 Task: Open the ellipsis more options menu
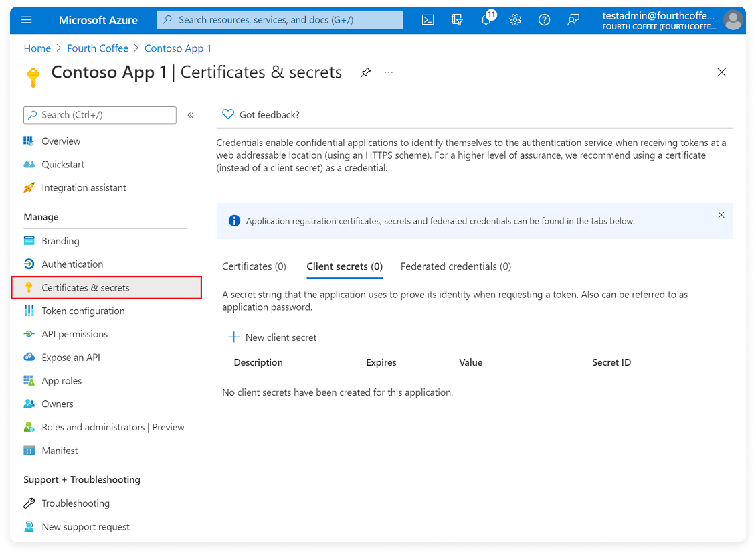[389, 72]
